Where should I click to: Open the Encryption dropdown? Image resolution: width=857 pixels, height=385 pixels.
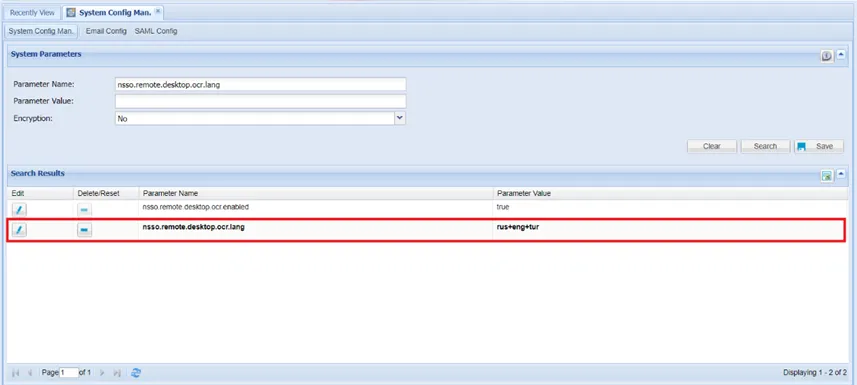(400, 118)
